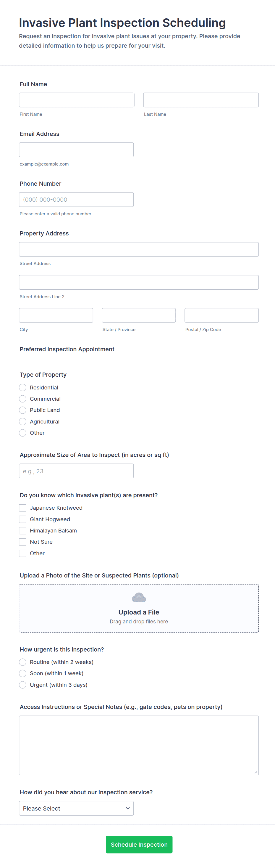
Task: Click into the Phone Number field
Action: tap(76, 200)
